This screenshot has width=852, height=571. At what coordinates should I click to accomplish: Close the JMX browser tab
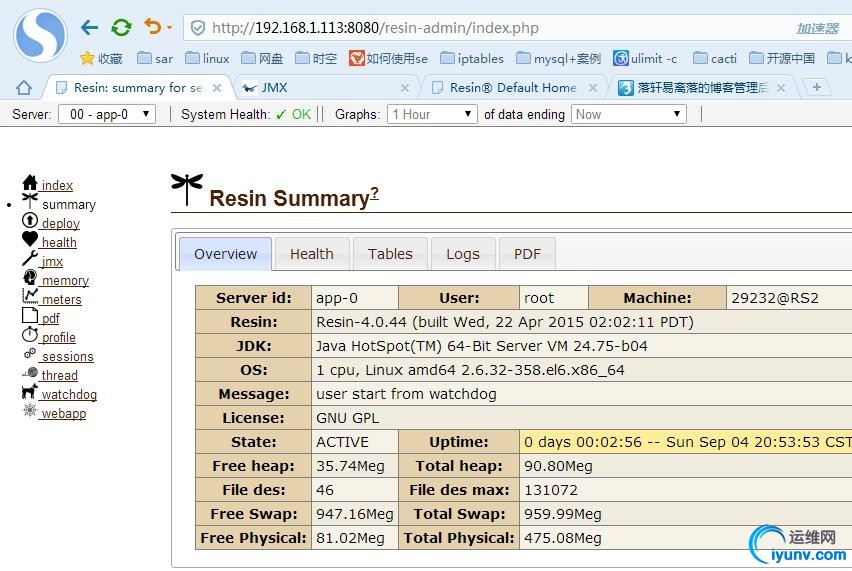pos(405,87)
